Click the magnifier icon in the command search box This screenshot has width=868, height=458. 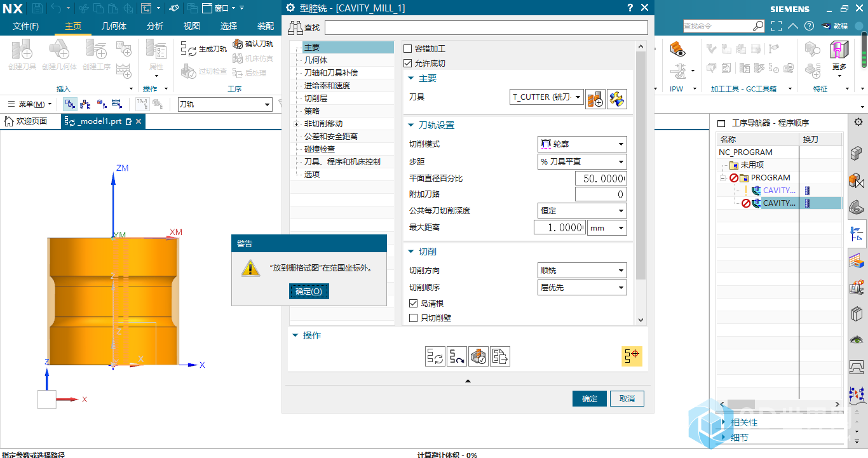click(x=758, y=26)
